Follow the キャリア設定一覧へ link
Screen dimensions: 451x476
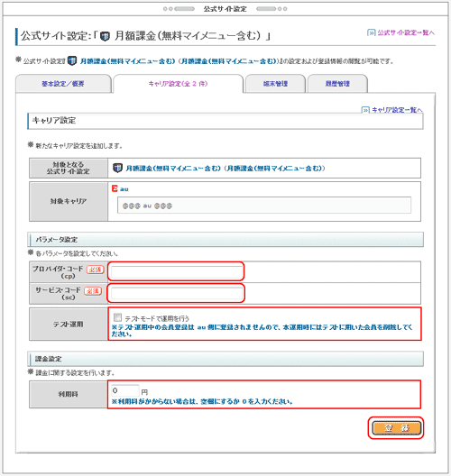coord(397,110)
